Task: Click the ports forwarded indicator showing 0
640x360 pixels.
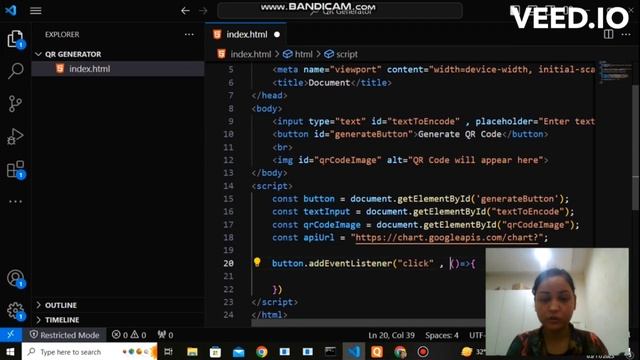Action: click(x=165, y=335)
